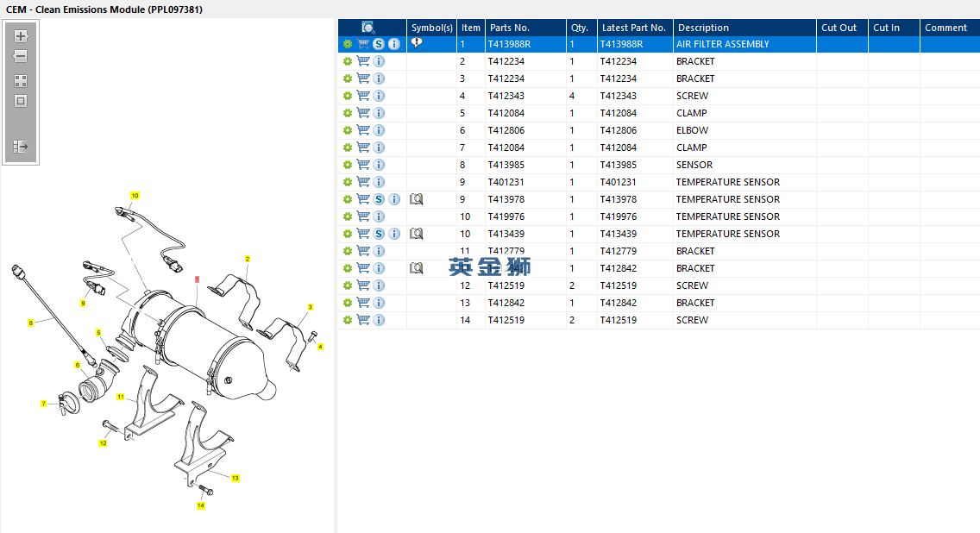Sort by Description column header
This screenshot has height=533, width=980.
[x=744, y=28]
